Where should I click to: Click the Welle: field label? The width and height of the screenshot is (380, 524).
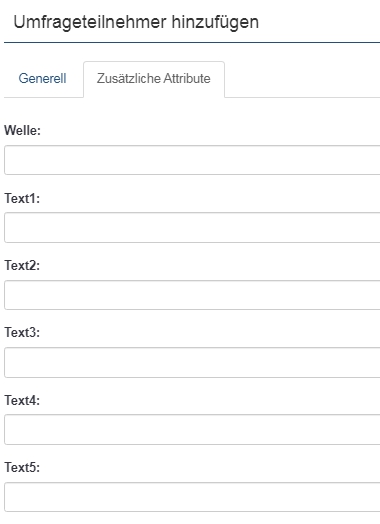point(22,130)
